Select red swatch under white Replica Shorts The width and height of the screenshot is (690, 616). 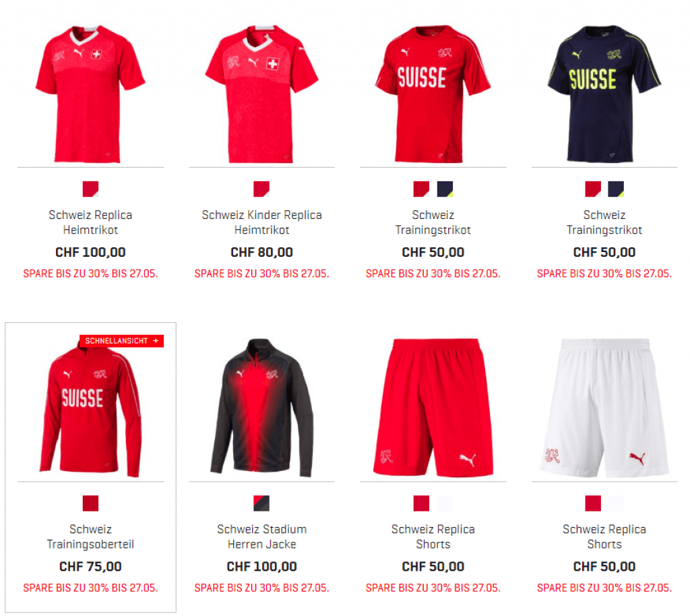593,503
